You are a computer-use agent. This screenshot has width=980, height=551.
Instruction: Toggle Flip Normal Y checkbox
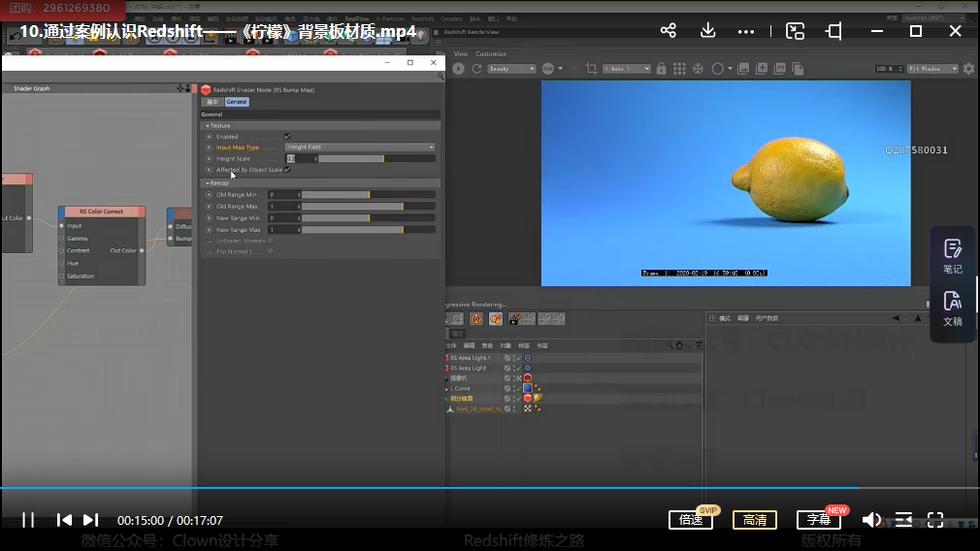click(270, 251)
